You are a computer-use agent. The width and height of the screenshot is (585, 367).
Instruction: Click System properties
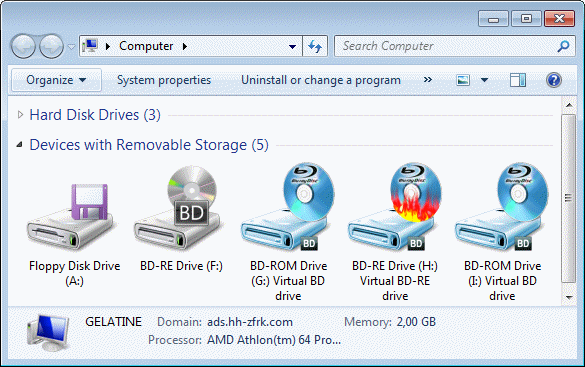(x=164, y=80)
